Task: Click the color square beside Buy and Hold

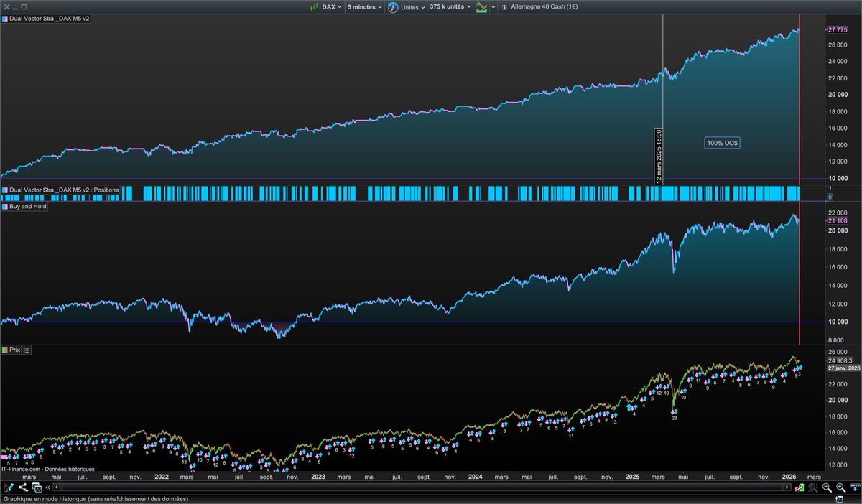Action: pyautogui.click(x=5, y=206)
